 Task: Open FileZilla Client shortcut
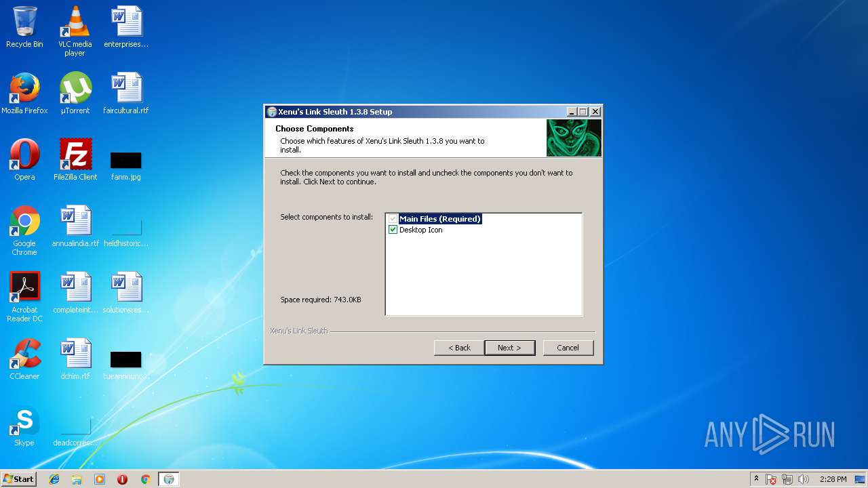(x=75, y=160)
